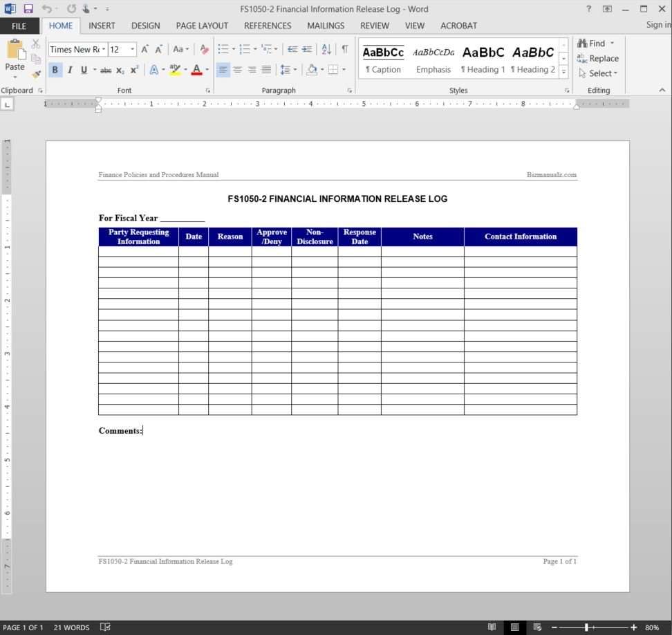Toggle Print Layout view button

click(514, 627)
